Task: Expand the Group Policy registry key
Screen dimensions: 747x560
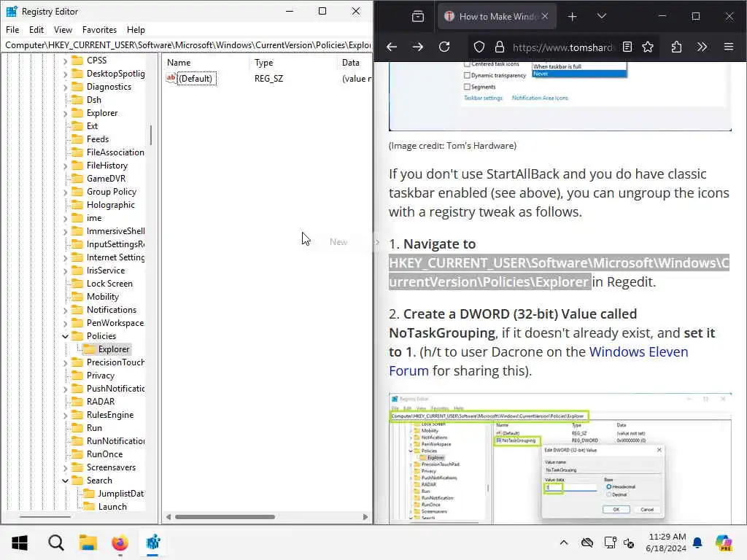Action: tap(65, 192)
